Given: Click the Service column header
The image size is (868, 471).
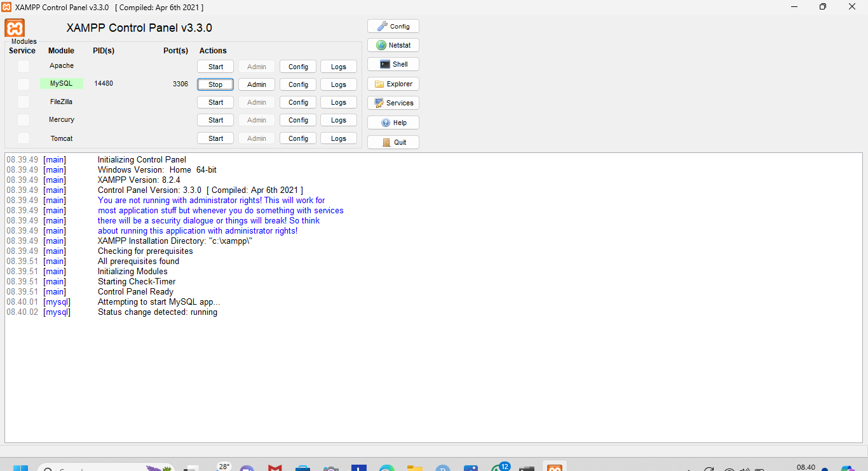Looking at the screenshot, I should [x=22, y=51].
